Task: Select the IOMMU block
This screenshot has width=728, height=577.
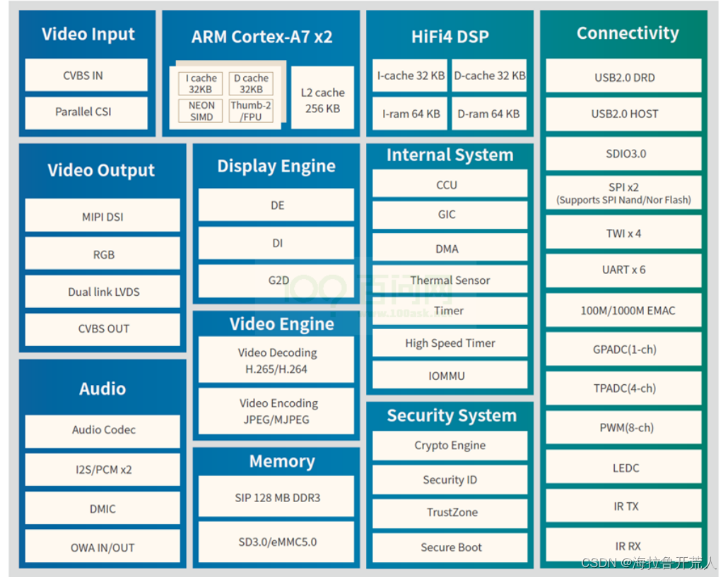Action: 450,375
